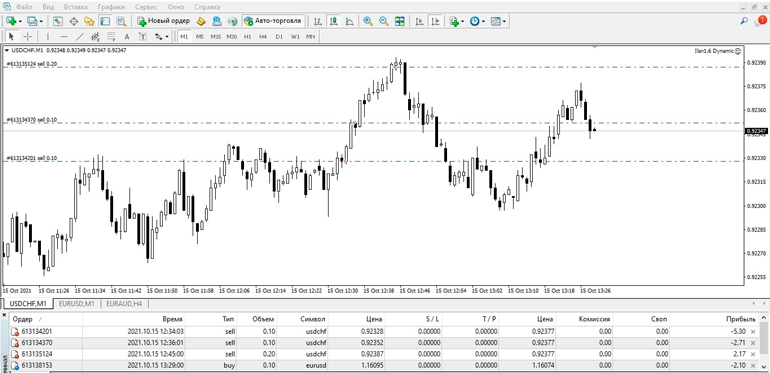Switch to the EURUSD,M1 chart tab

76,304
